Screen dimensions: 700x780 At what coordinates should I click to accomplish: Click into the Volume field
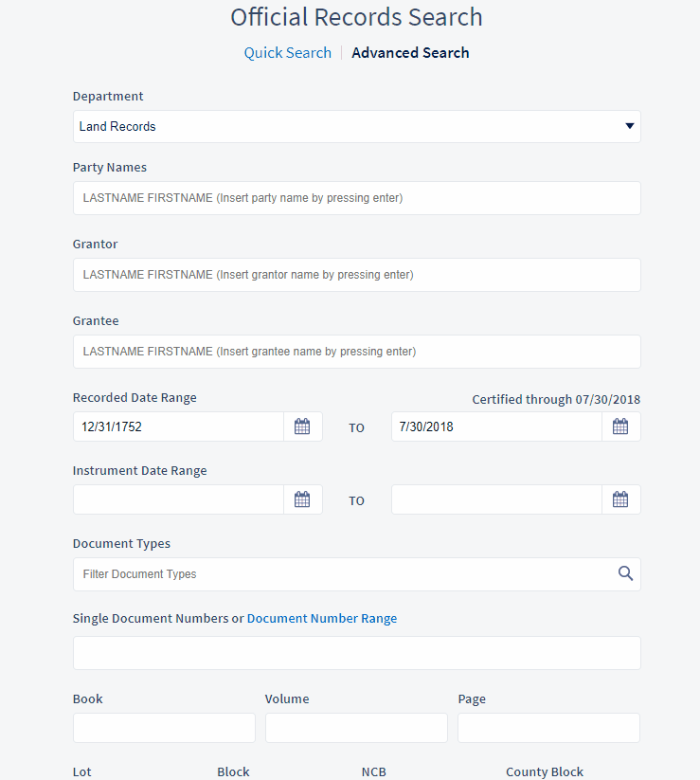point(356,727)
